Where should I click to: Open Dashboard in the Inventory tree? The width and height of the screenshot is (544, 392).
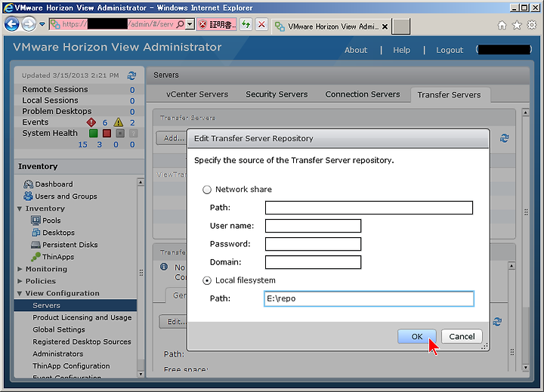pos(54,184)
